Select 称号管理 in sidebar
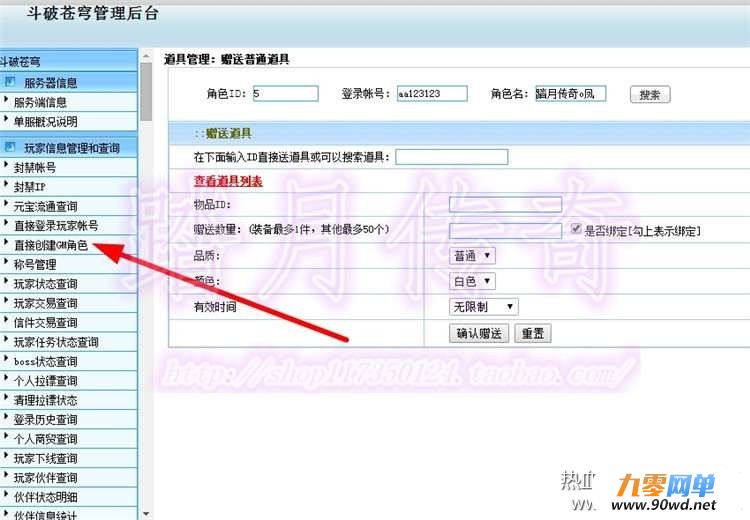This screenshot has width=750, height=520. point(35,264)
